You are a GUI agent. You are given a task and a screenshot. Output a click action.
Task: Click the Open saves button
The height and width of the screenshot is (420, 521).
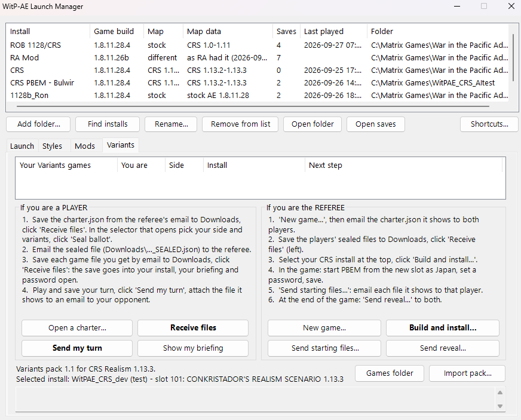(x=375, y=124)
